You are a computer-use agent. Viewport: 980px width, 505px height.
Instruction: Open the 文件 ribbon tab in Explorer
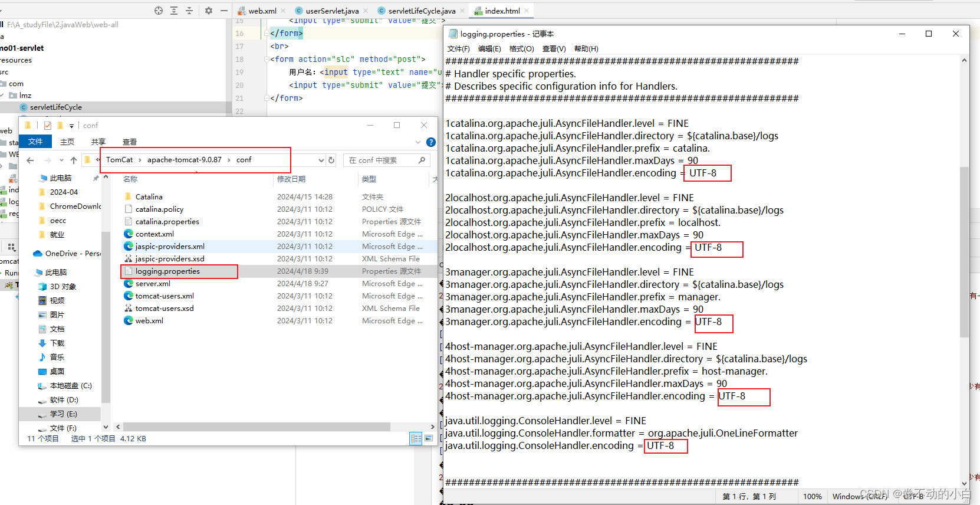pos(35,142)
